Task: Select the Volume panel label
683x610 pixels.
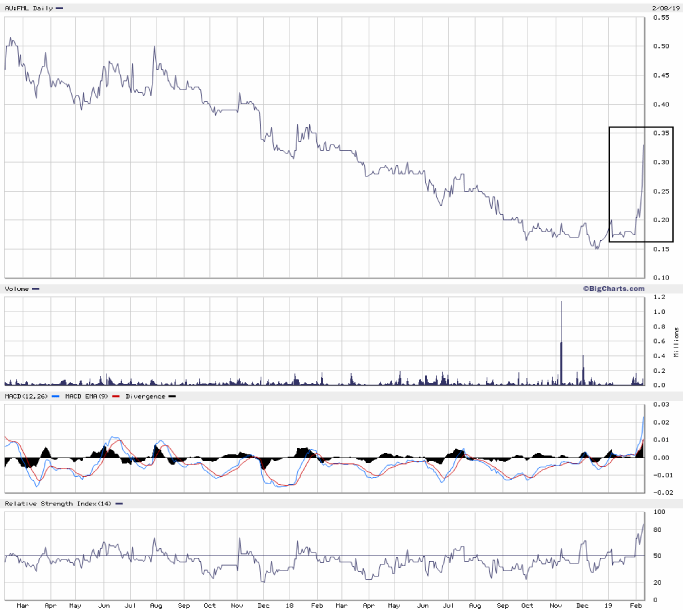Action: tap(17, 289)
